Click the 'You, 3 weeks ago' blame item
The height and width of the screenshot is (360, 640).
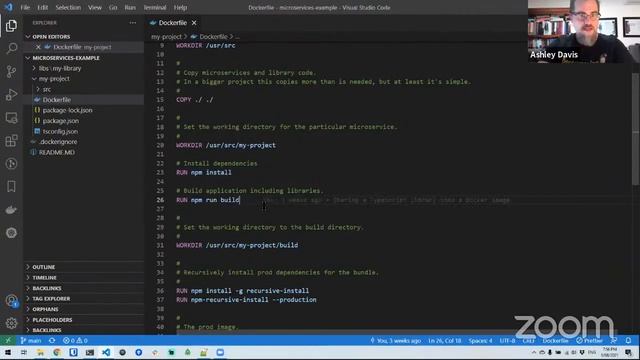tap(396, 340)
